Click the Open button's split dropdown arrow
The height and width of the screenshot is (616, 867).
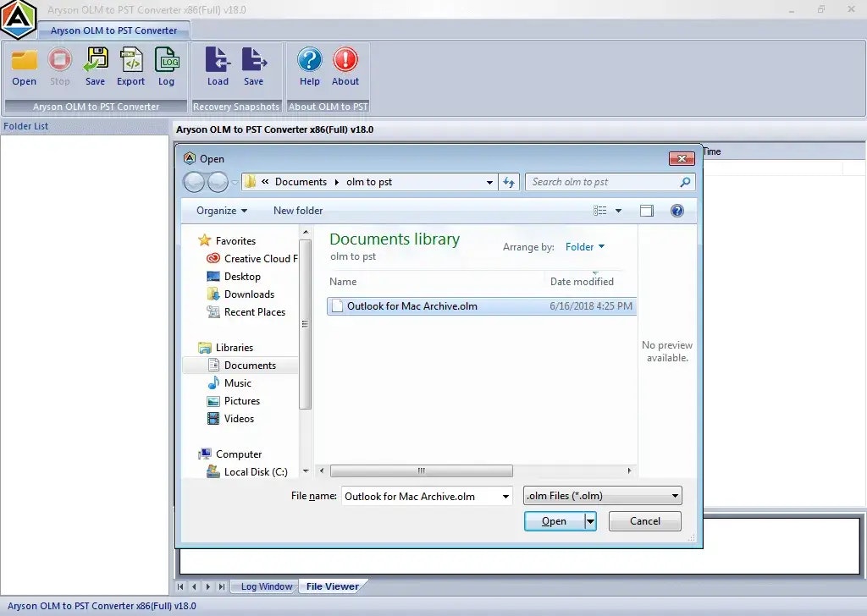[590, 521]
